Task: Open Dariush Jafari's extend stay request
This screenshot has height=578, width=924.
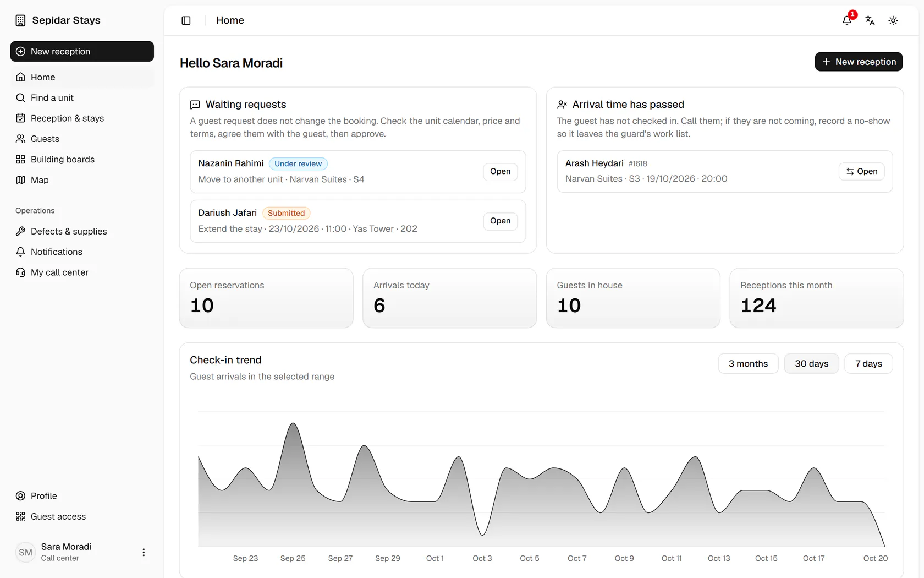Action: point(500,221)
